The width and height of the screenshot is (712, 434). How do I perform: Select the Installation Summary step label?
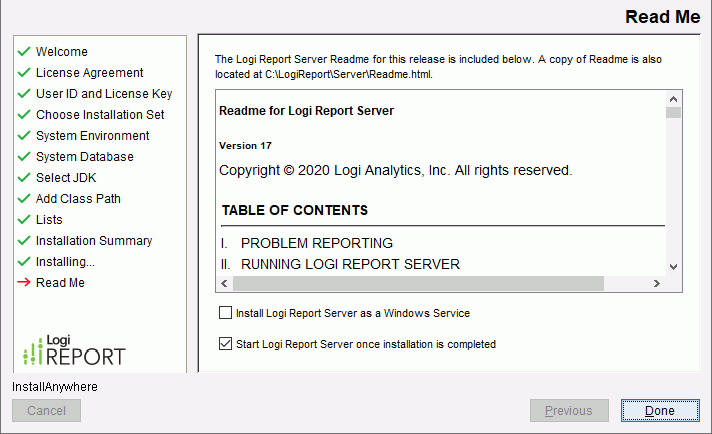94,241
